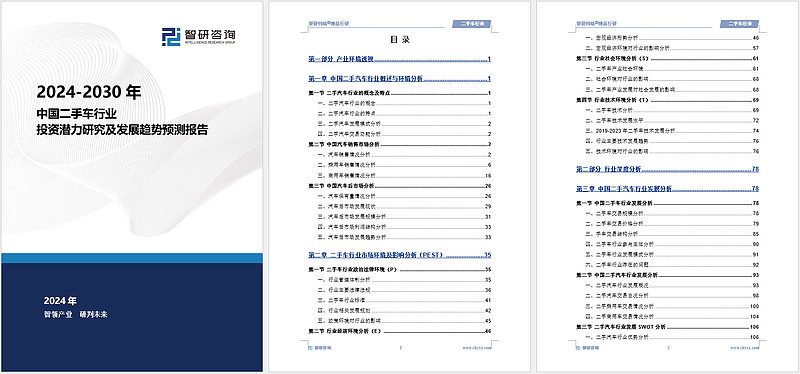Select 第二节 中国汽车销售市场分析 entry

coord(399,145)
